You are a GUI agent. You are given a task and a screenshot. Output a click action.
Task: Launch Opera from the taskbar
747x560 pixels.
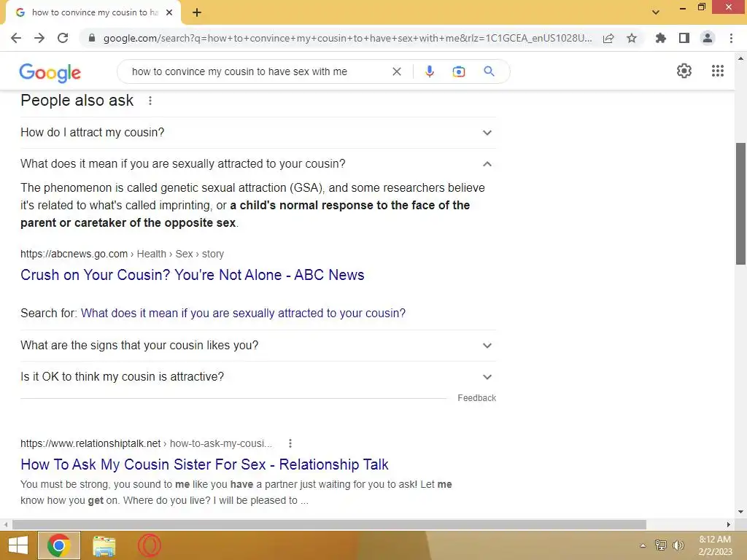point(150,545)
